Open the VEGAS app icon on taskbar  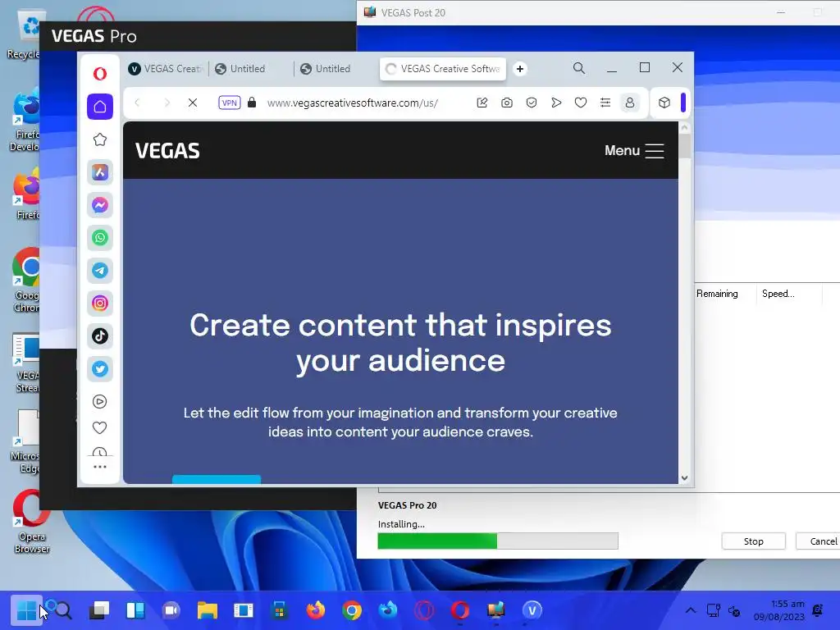click(x=532, y=610)
